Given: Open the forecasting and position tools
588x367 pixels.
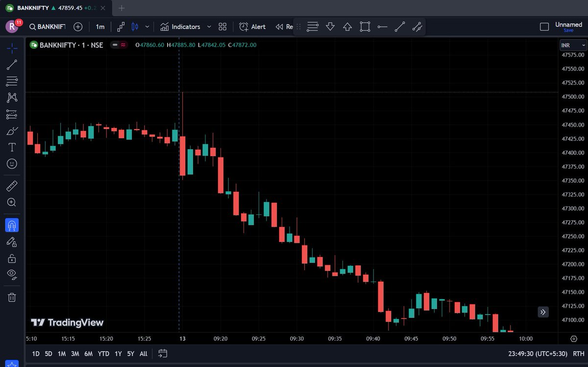Looking at the screenshot, I should click(x=12, y=114).
